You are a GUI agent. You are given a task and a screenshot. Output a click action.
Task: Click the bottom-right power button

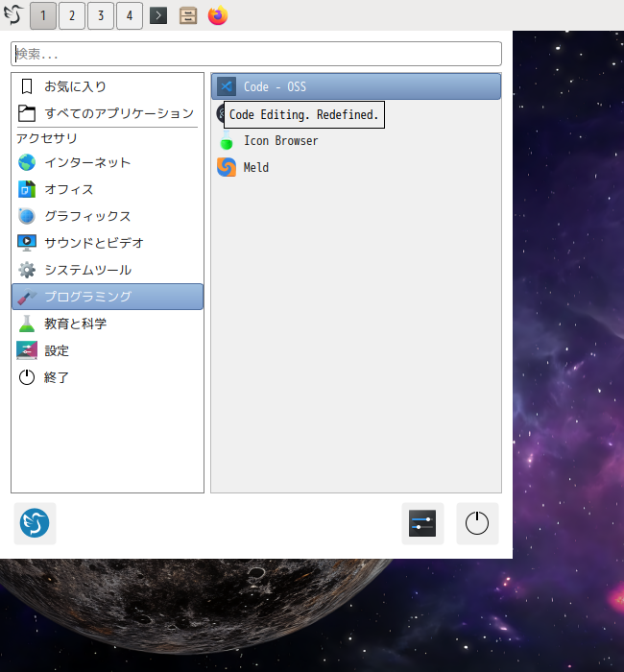pyautogui.click(x=477, y=523)
